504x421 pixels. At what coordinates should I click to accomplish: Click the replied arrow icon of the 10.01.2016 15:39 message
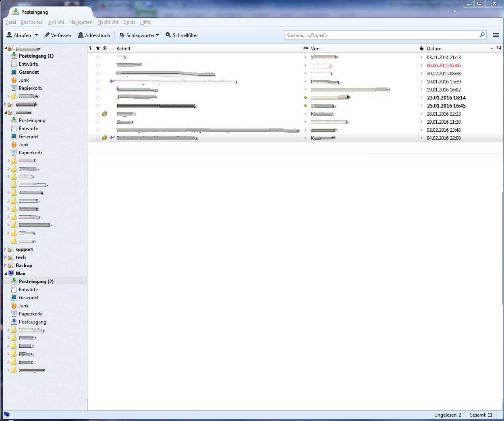[112, 81]
